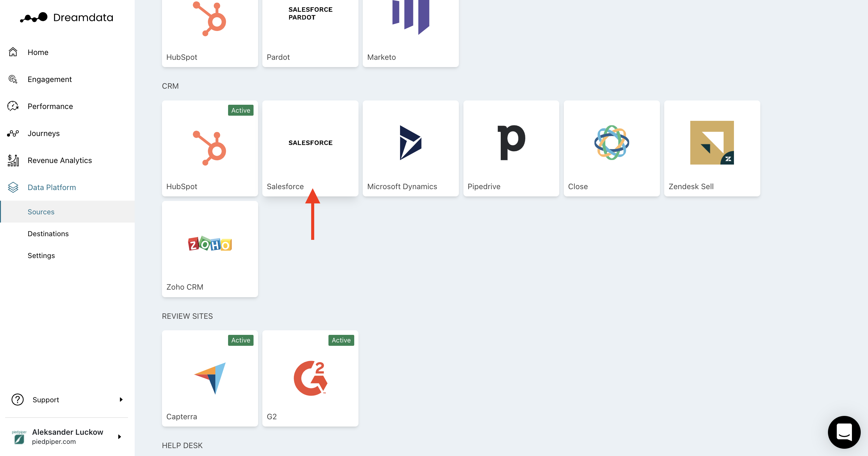Click the Salesforce card label
This screenshot has width=868, height=456.
coord(285,186)
